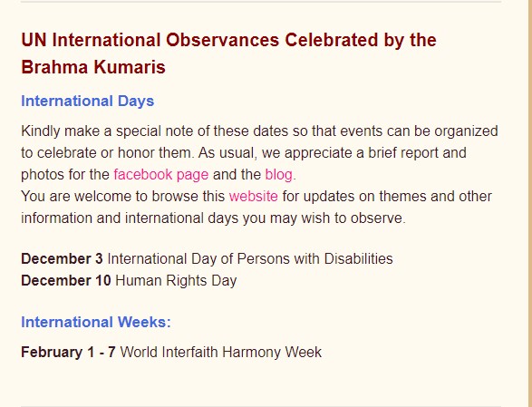Select the International Days subheading
The width and height of the screenshot is (532, 407).
coord(88,102)
